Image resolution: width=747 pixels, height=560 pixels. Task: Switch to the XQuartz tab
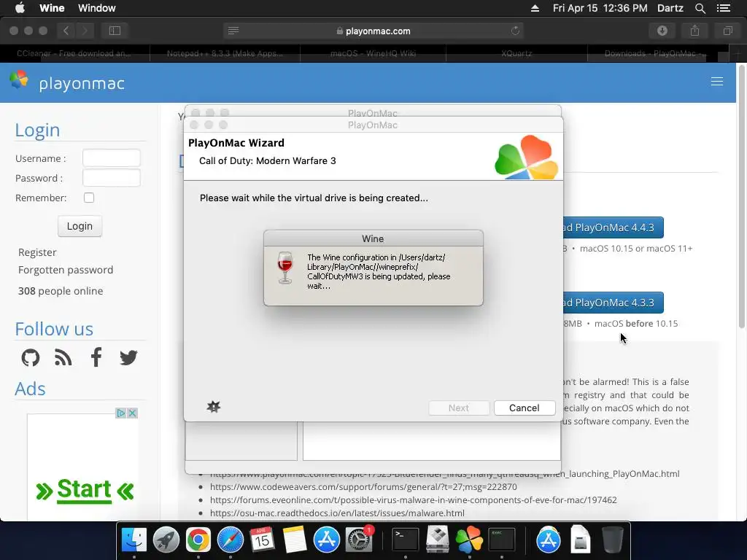(x=516, y=53)
